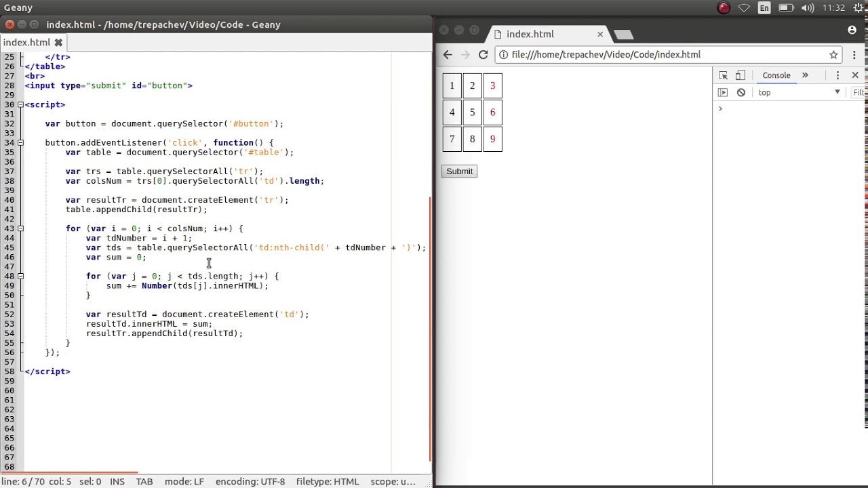Click table cell 4
This screenshot has height=488, width=868.
tap(452, 113)
